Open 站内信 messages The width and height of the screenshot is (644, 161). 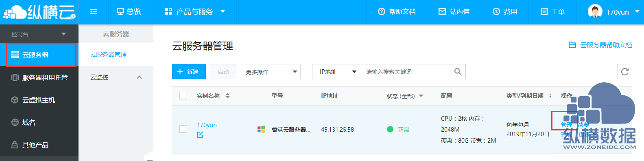pos(454,12)
